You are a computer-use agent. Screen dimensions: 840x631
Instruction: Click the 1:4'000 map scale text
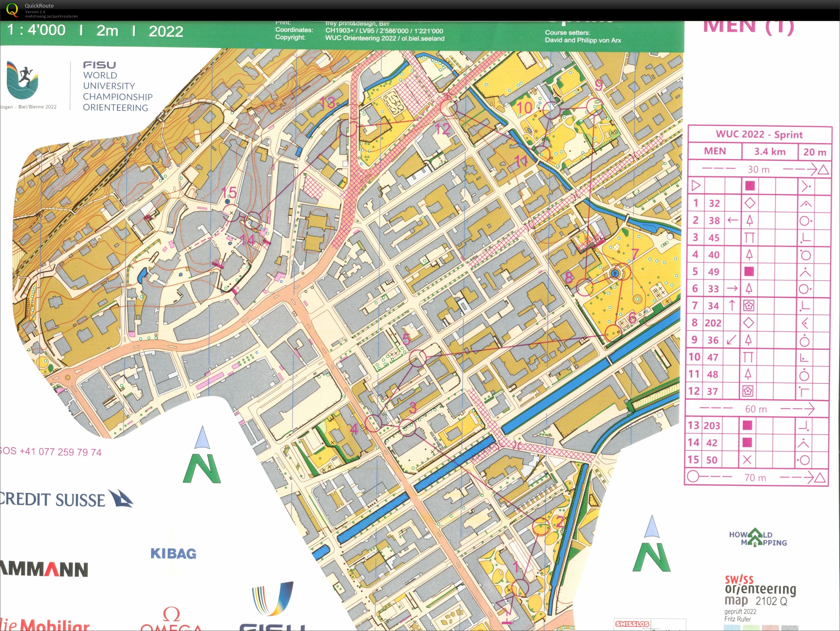click(36, 30)
